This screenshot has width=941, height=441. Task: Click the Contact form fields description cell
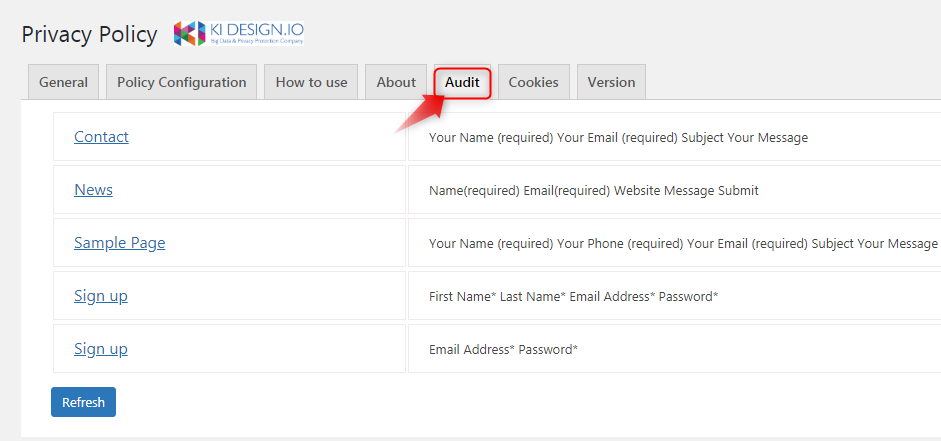[675, 137]
